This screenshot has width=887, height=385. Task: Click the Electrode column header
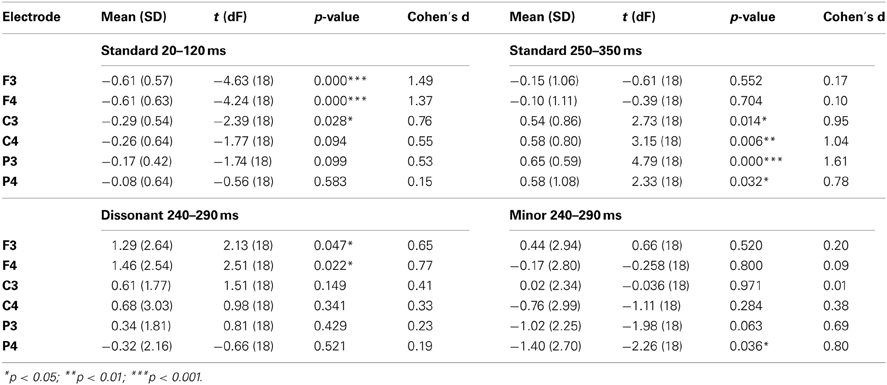tap(32, 17)
